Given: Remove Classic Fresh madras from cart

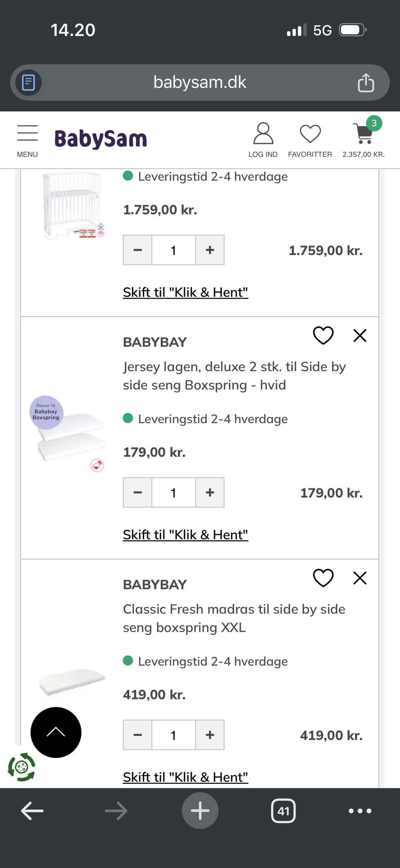Looking at the screenshot, I should tap(360, 578).
